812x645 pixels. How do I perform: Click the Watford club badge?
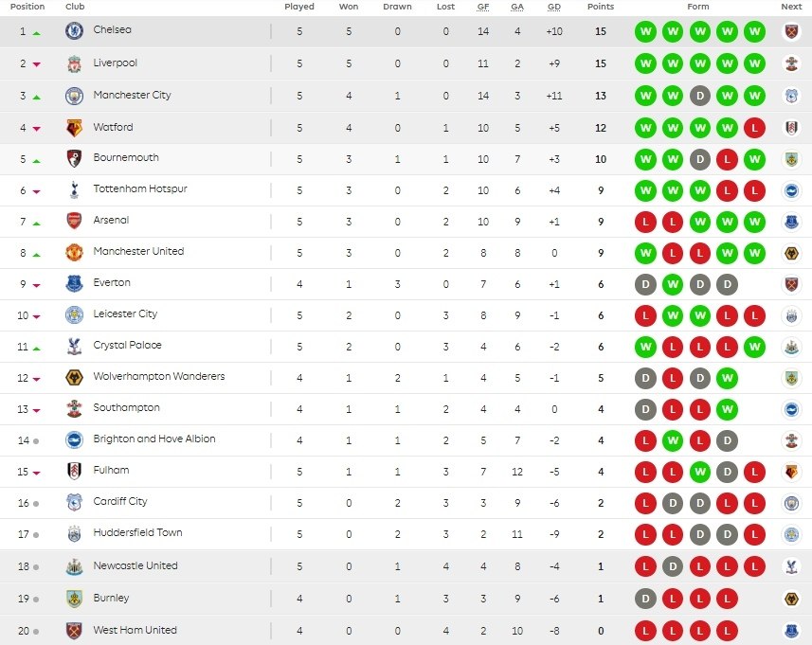(x=74, y=127)
